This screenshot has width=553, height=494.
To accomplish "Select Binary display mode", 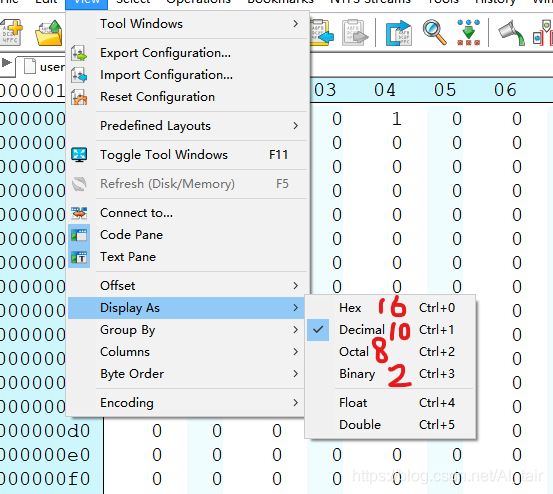I will click(391, 373).
